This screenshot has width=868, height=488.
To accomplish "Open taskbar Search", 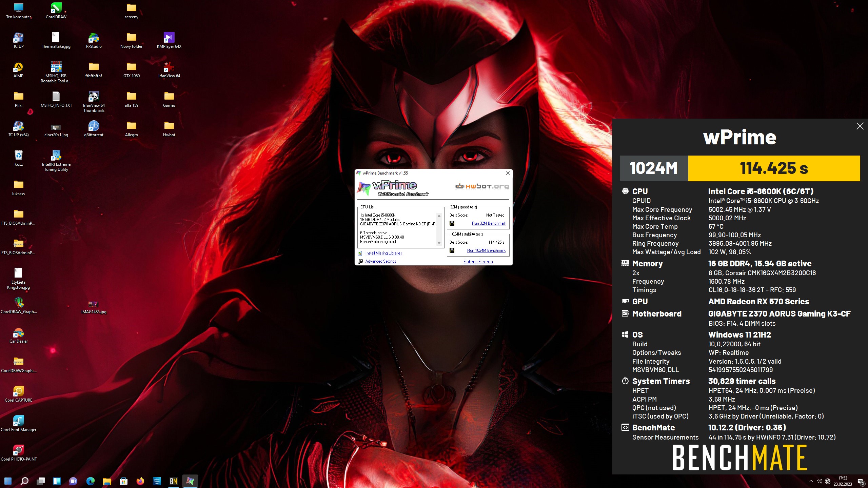I will (x=24, y=481).
